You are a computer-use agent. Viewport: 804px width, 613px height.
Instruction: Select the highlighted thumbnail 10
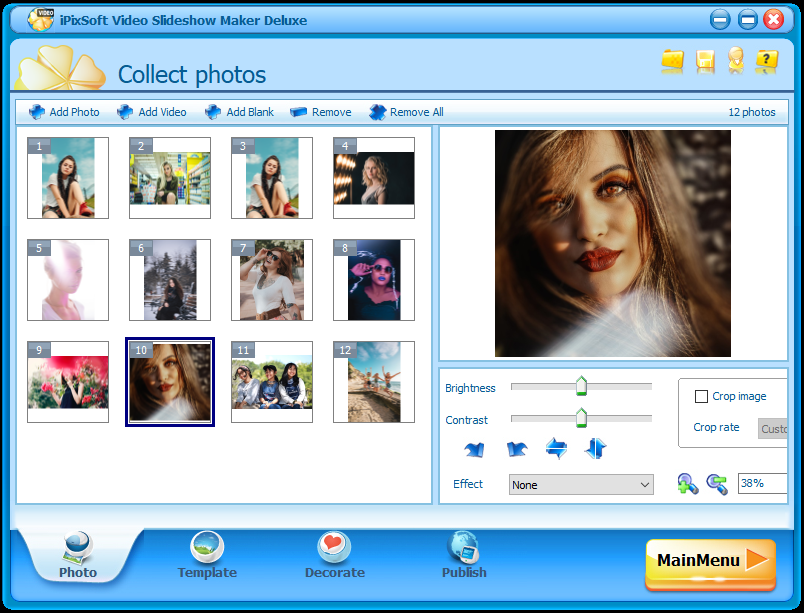tap(170, 382)
